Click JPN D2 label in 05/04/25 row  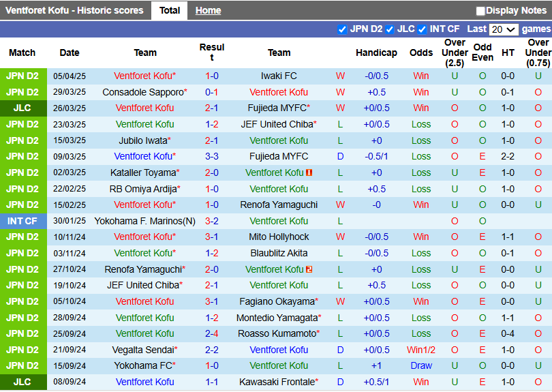22,76
